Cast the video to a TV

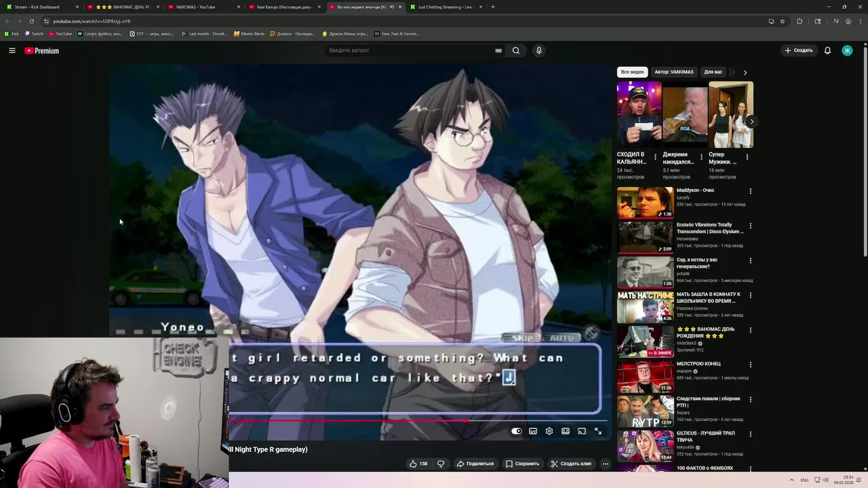[582, 431]
